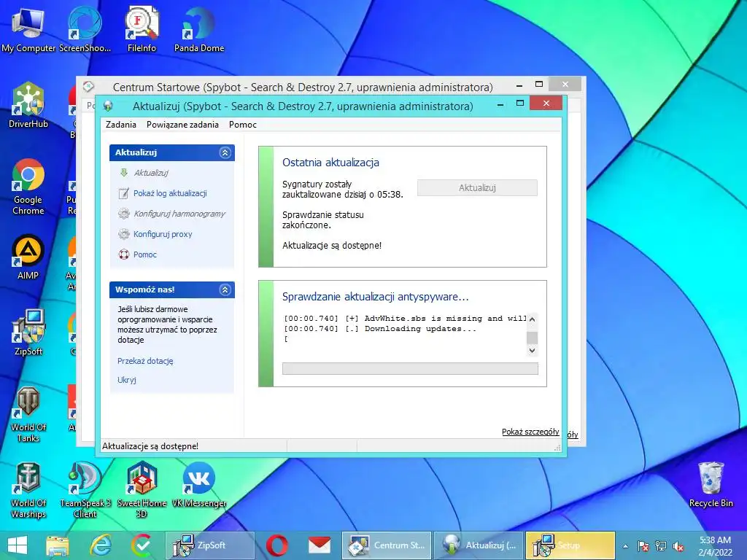Show hidden tray icons arrow

(x=625, y=546)
